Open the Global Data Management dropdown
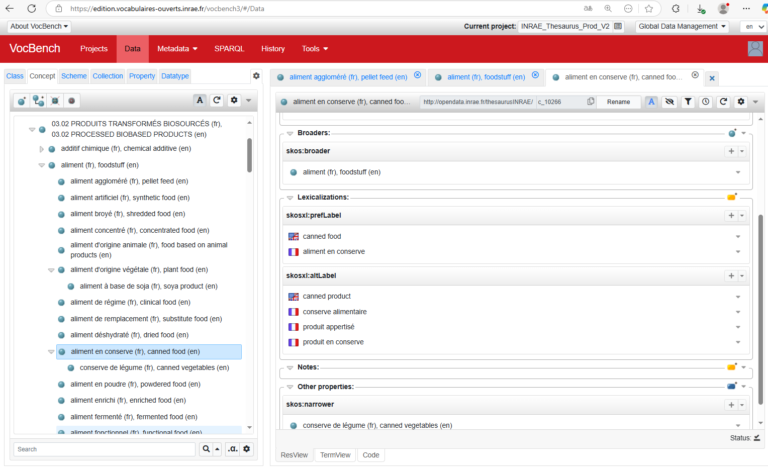768x469 pixels. (684, 26)
